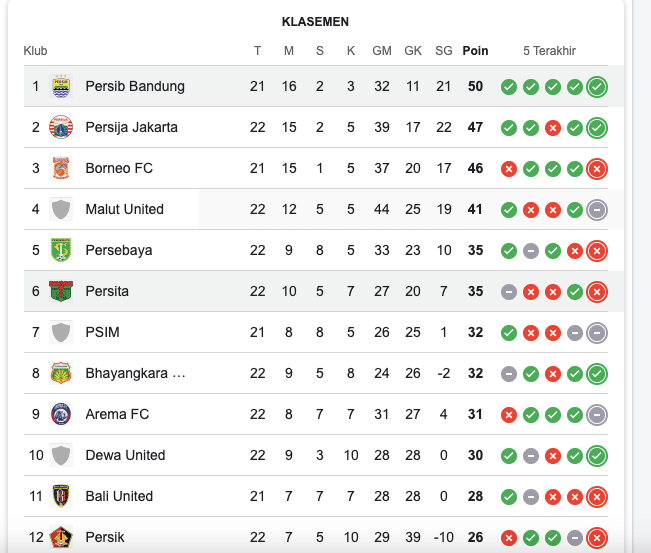651x553 pixels.
Task: Open the Dewa United team name link
Action: tap(125, 455)
